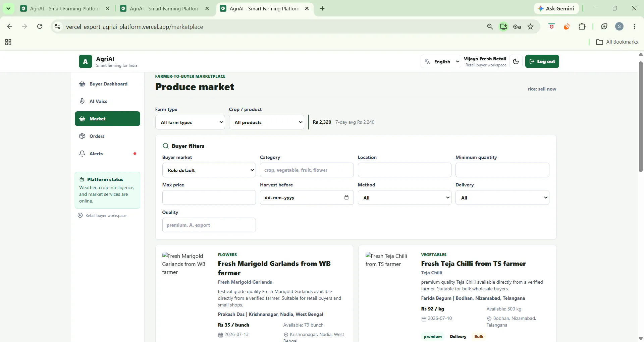Viewport: 644px width, 342px height.
Task: Open the profile avatar S icon
Action: (x=619, y=26)
